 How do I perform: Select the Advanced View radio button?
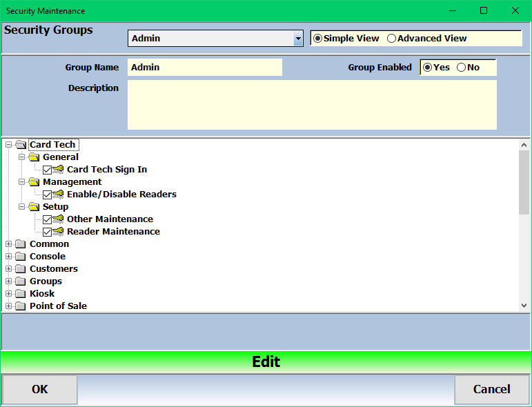392,39
